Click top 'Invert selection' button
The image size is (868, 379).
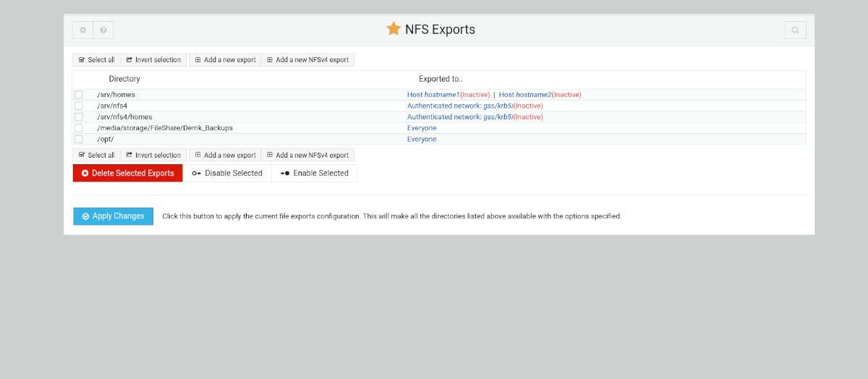pos(153,60)
